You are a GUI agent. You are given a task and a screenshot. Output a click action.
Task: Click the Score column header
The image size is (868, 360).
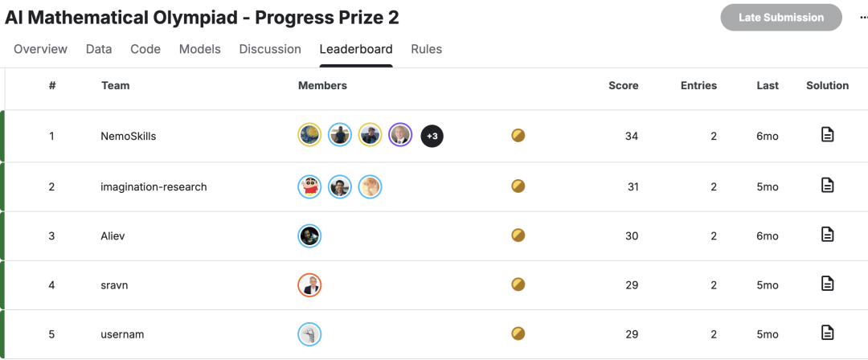pos(623,85)
